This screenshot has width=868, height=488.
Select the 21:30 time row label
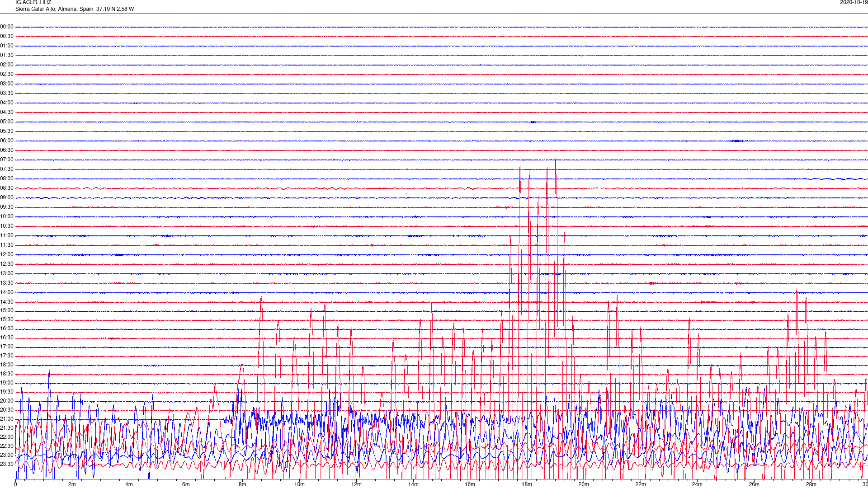7,428
